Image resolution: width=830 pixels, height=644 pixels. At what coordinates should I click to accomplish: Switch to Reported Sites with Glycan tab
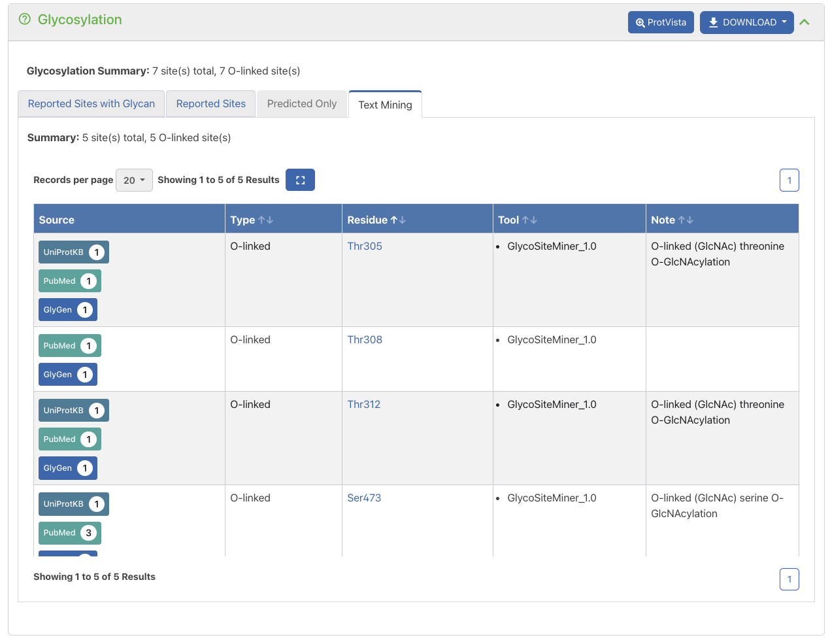click(91, 104)
